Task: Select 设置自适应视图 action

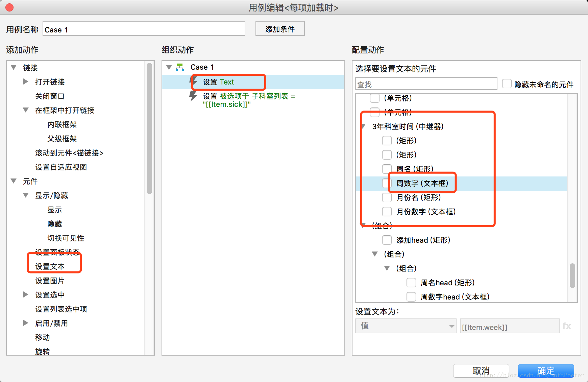Action: [x=61, y=167]
